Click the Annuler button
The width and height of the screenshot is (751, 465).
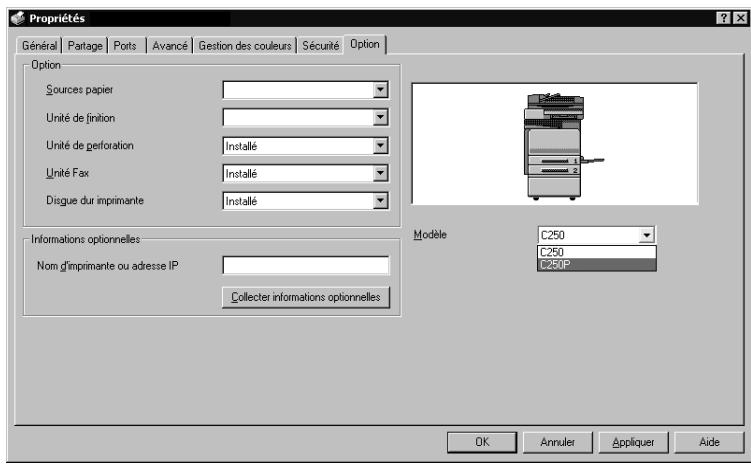(558, 442)
